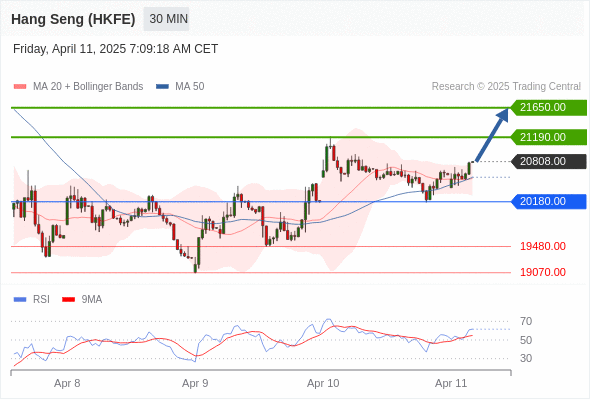Click the Research Trading Central copyright text
Viewport: 590px width, 400px height.
click(506, 87)
